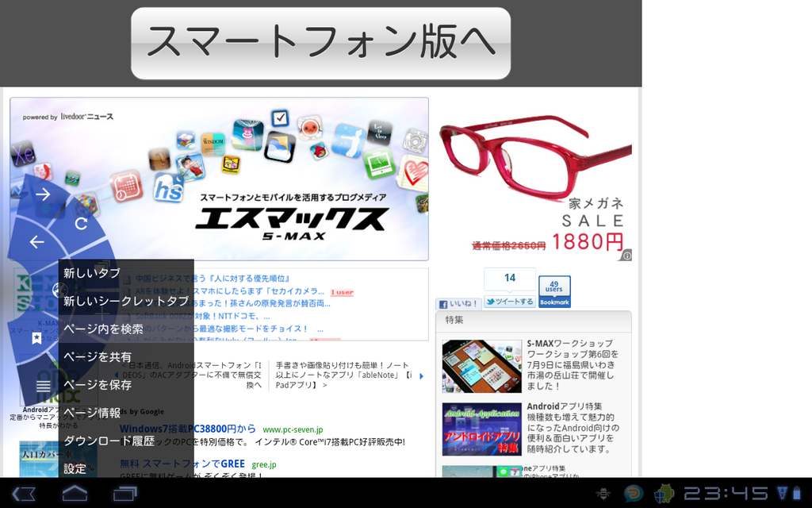The image size is (812, 508).
Task: Tap the スマートフォン版へ button
Action: 320,44
